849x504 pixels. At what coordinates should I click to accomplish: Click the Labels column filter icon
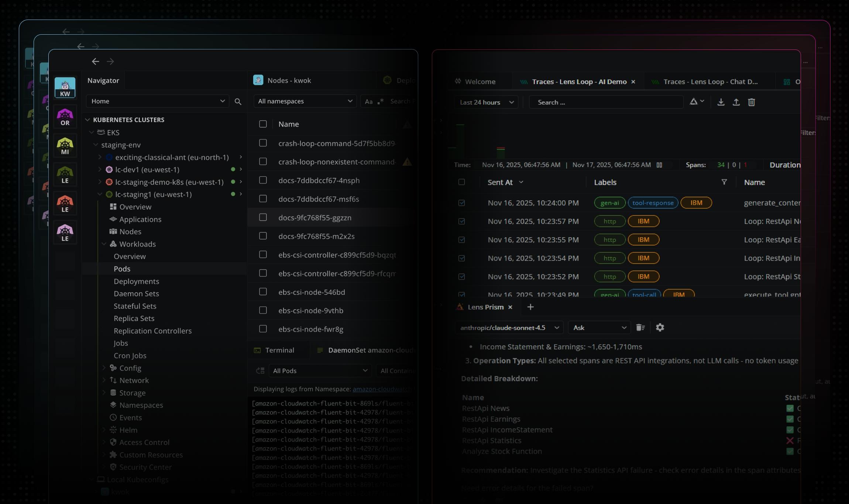724,182
